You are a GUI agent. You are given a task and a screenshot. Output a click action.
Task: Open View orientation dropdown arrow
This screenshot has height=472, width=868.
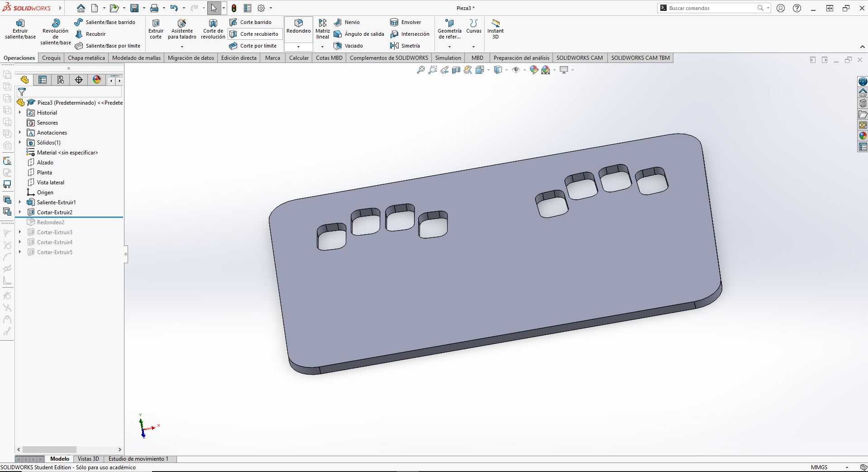coord(488,70)
